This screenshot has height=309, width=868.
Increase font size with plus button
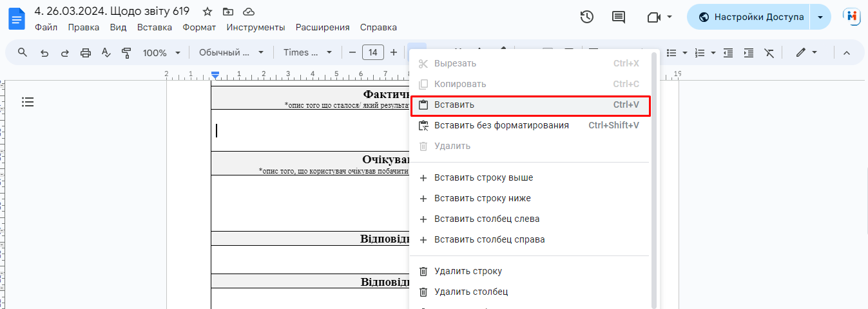click(x=394, y=53)
